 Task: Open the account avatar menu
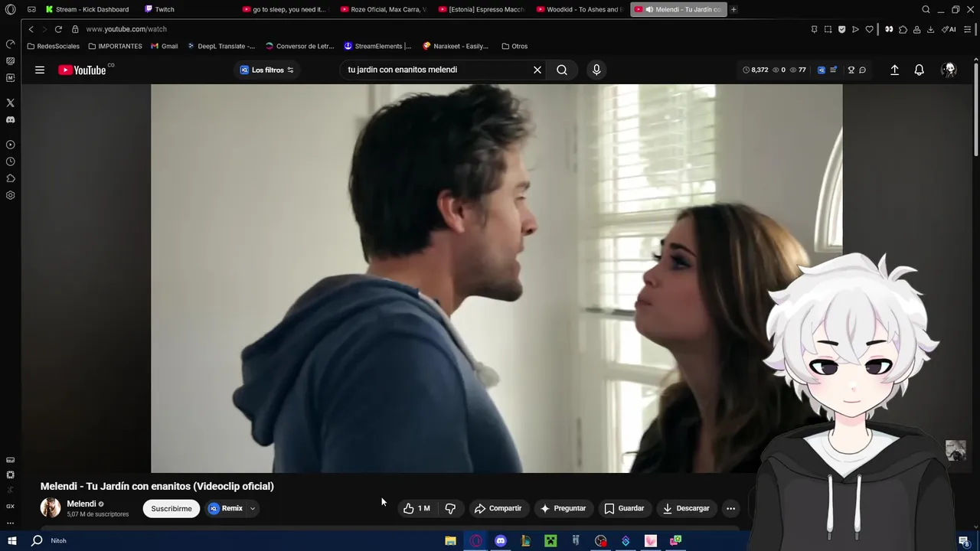949,70
